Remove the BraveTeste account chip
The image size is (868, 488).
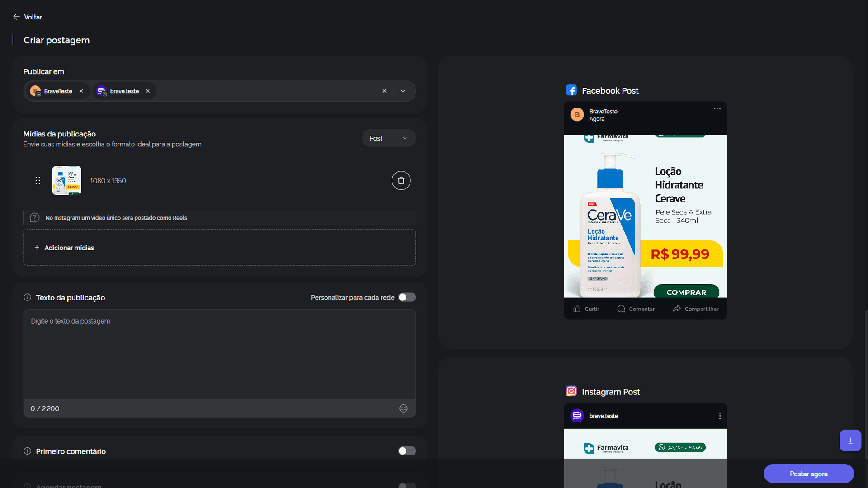tap(81, 91)
